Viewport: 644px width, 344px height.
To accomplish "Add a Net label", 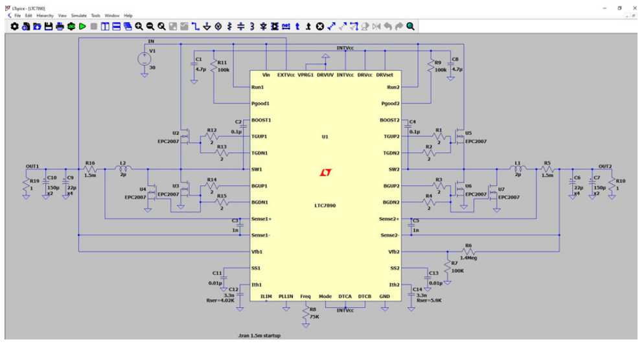I will tap(286, 27).
